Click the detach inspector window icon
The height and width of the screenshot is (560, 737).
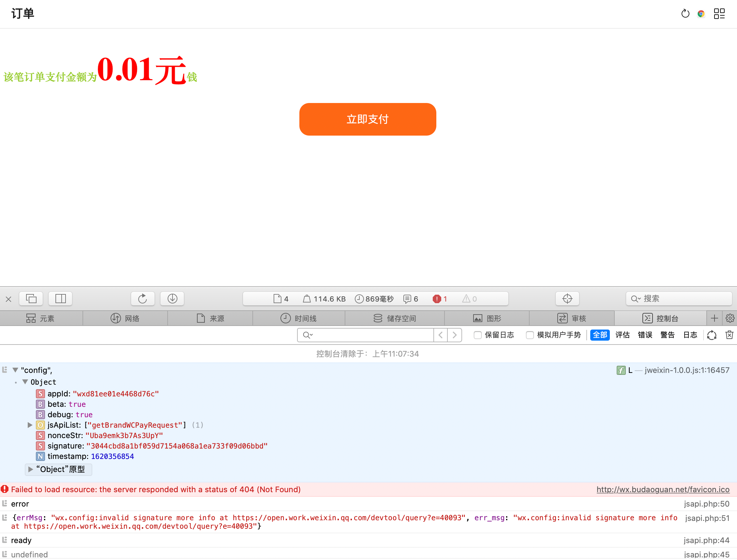(x=31, y=299)
